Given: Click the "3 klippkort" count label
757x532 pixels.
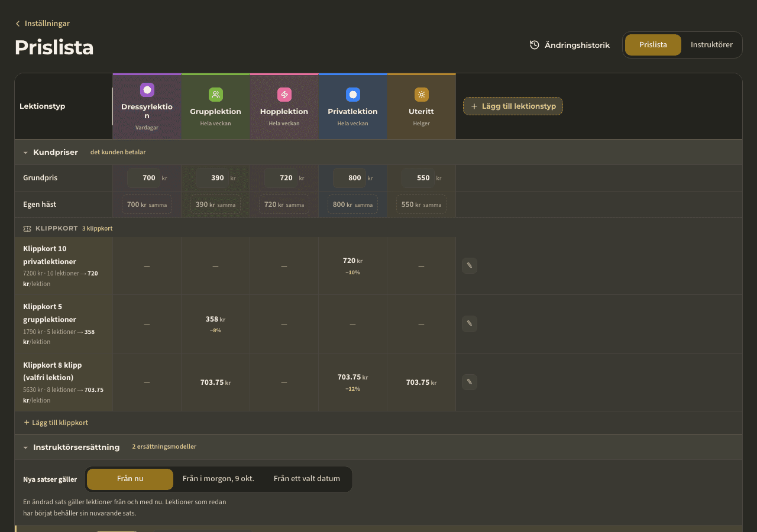Looking at the screenshot, I should [x=98, y=228].
